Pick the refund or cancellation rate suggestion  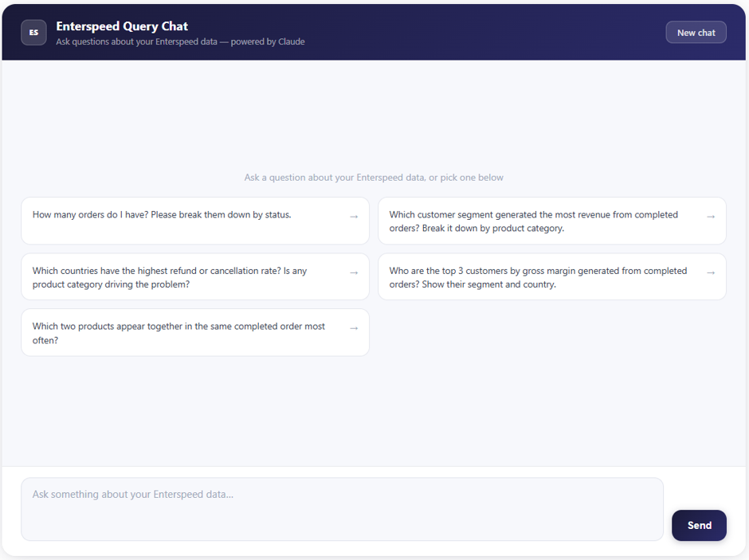tap(195, 276)
